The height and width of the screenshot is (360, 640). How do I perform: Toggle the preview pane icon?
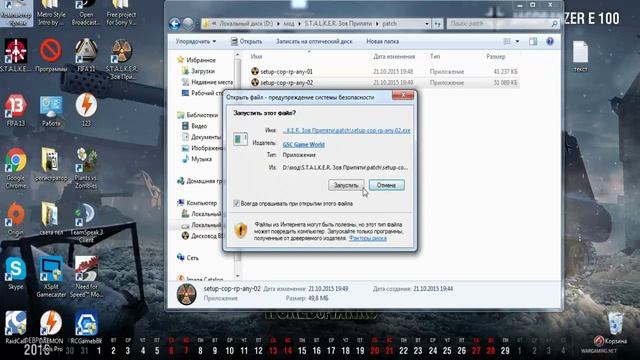[533, 42]
